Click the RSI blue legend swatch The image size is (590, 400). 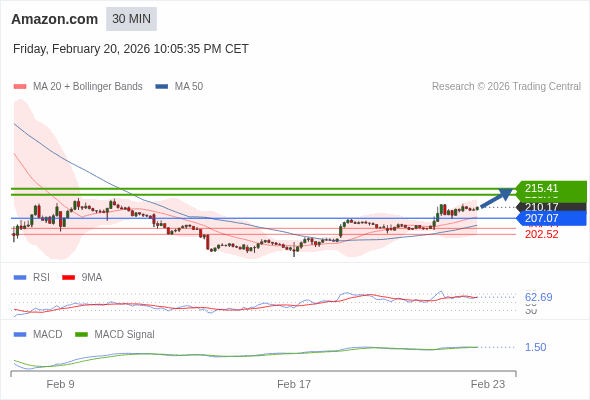20,278
